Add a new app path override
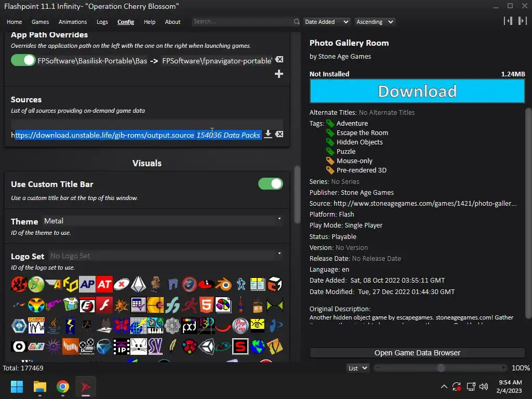 279,74
